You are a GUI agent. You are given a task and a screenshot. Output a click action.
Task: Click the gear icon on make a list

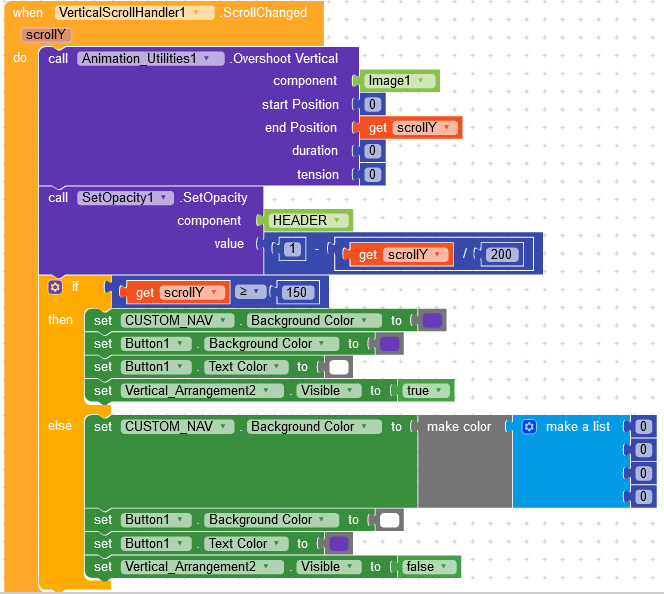click(x=529, y=426)
